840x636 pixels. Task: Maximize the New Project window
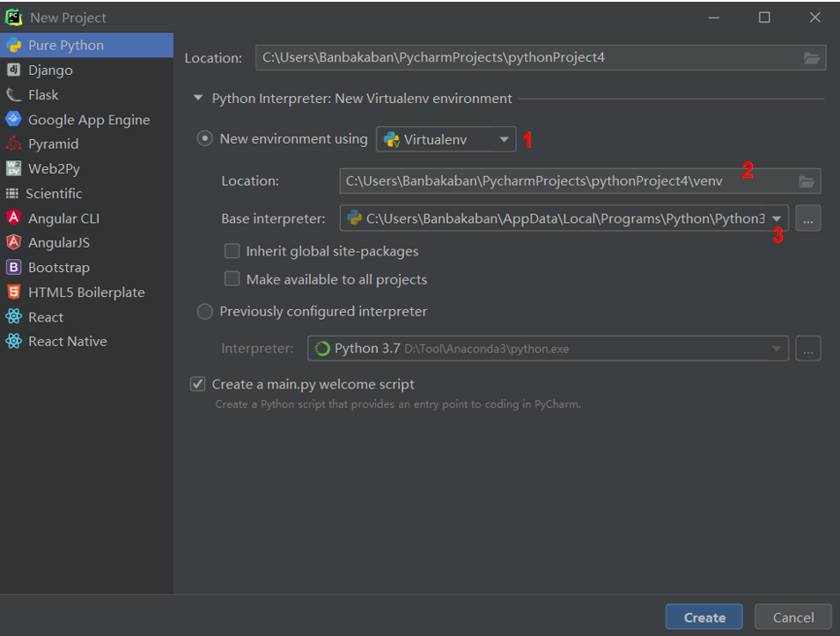[764, 17]
